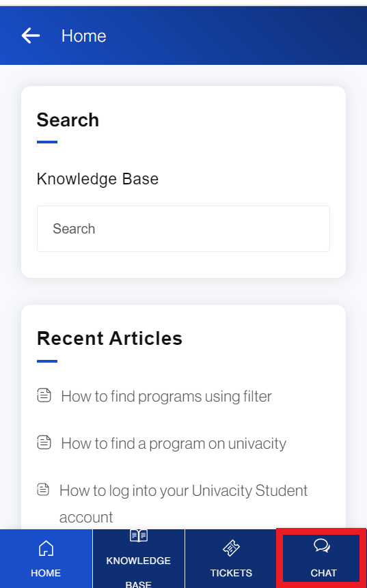Click the bold Search card heading
This screenshot has height=588, width=367.
pos(68,120)
